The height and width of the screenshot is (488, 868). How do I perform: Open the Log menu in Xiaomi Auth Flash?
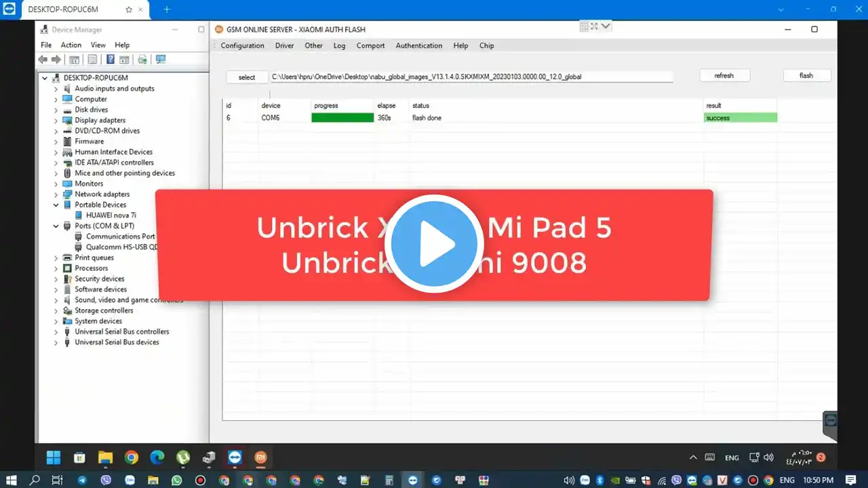click(339, 45)
